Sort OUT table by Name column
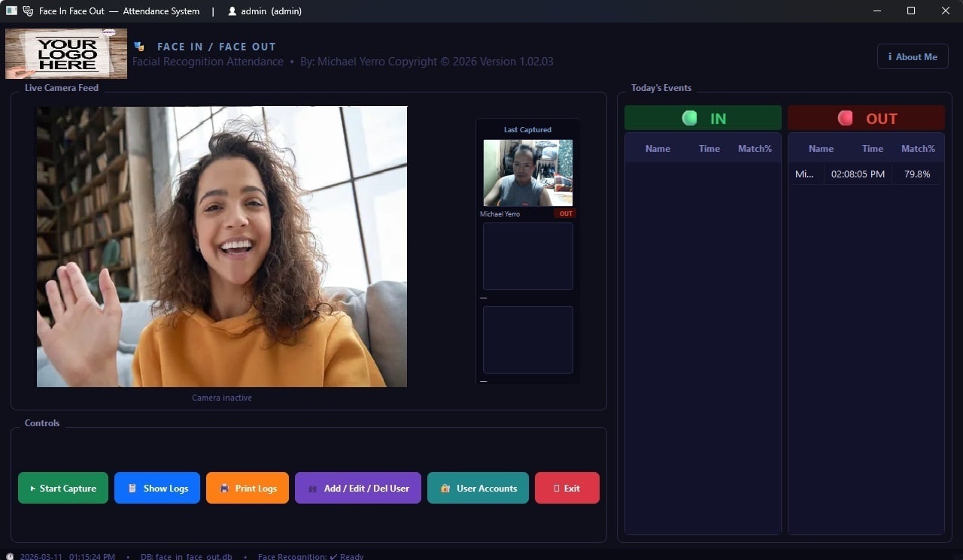This screenshot has height=560, width=963. point(821,149)
